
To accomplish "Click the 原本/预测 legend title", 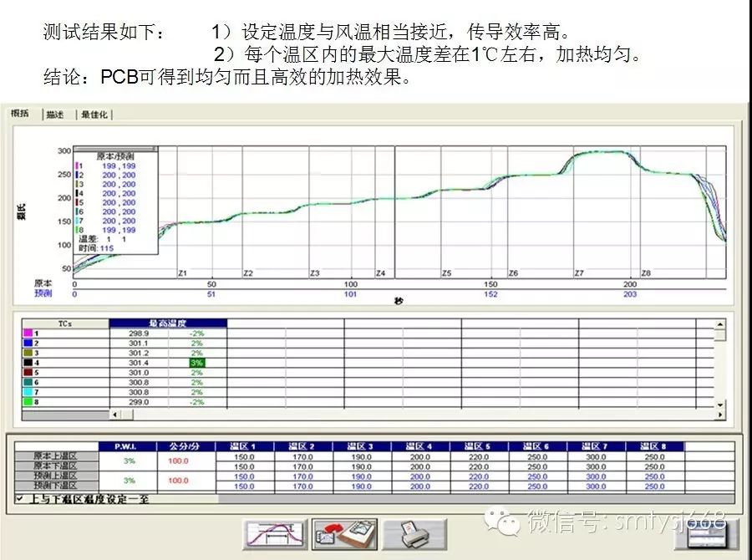I will (x=115, y=156).
